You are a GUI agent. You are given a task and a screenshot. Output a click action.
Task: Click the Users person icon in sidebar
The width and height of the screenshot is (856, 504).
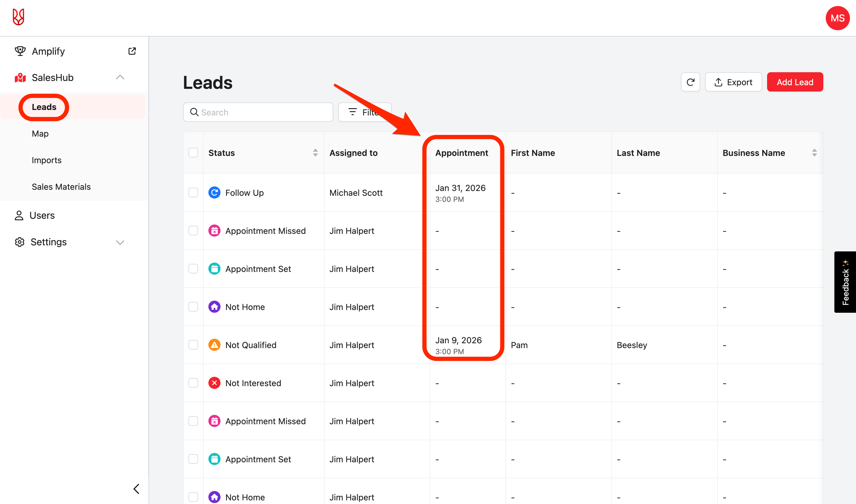(x=19, y=215)
